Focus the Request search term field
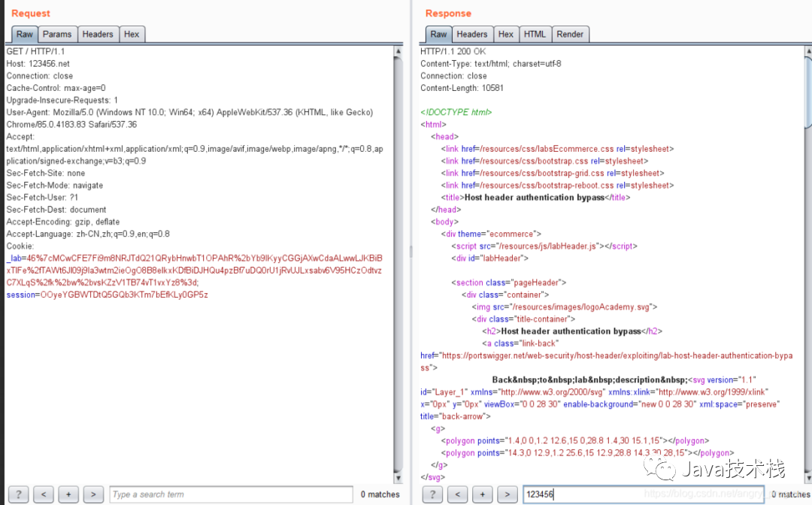 coord(231,494)
